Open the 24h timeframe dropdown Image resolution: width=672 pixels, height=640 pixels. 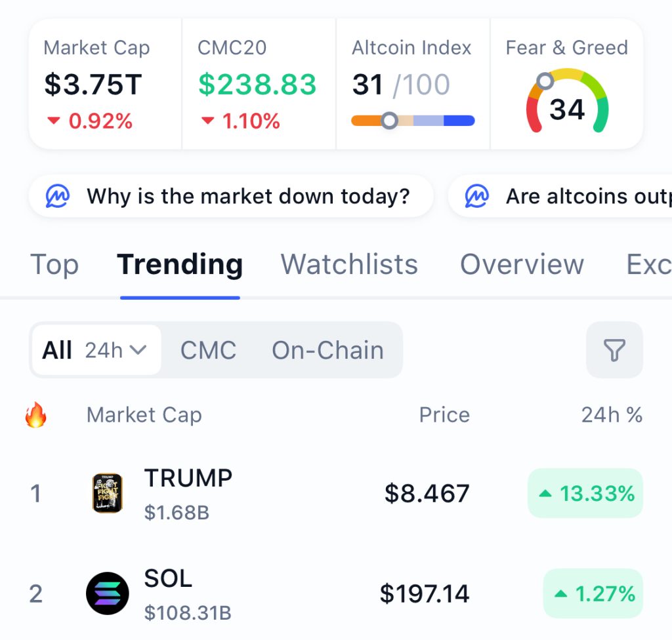tap(115, 350)
